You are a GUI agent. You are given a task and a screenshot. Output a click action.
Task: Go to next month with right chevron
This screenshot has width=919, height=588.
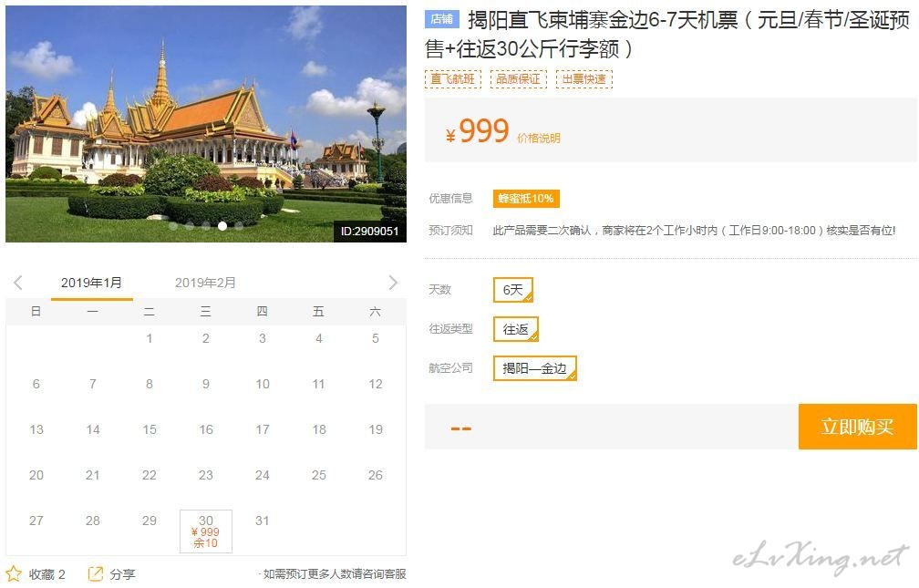point(393,283)
